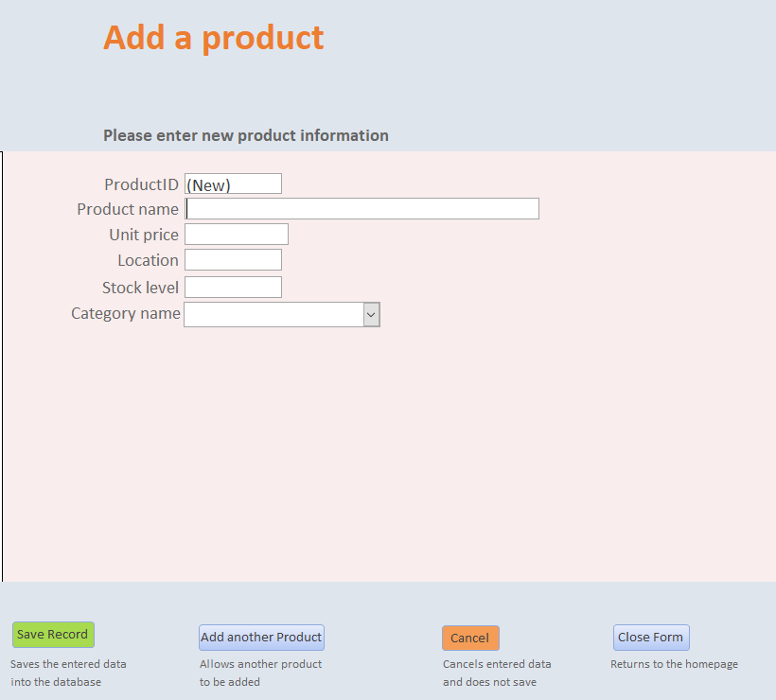Click the Save Record button
This screenshot has width=776, height=700.
click(x=53, y=634)
